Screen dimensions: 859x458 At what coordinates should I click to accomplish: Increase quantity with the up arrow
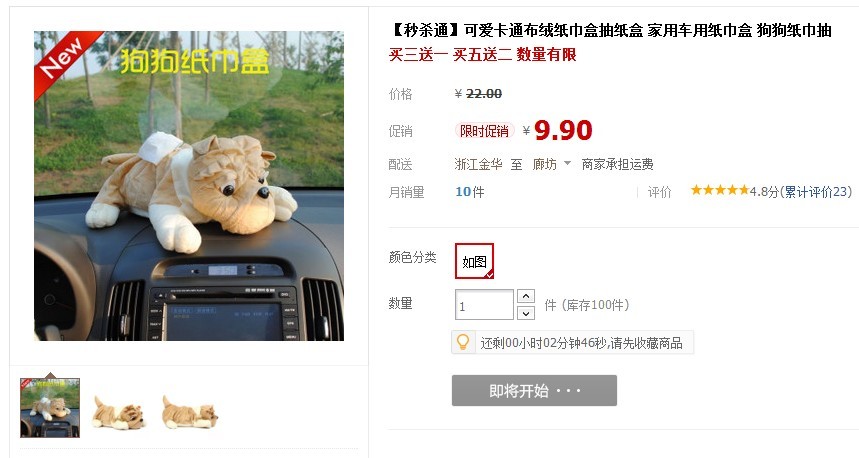pos(526,296)
